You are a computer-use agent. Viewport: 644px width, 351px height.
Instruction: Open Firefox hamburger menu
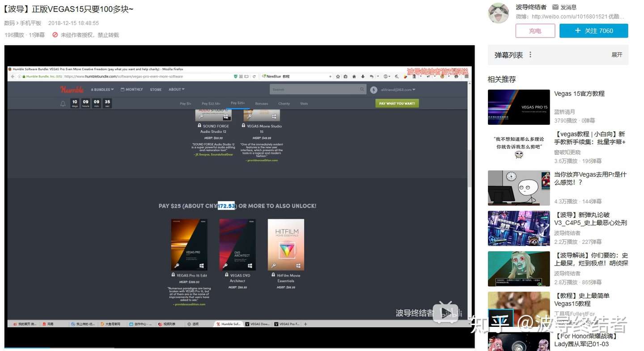click(x=467, y=76)
